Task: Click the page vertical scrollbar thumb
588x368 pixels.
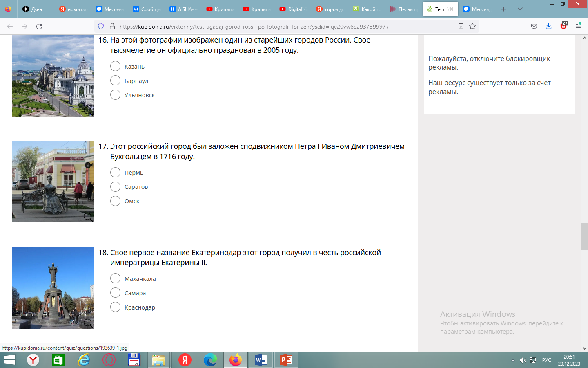Action: [x=584, y=236]
